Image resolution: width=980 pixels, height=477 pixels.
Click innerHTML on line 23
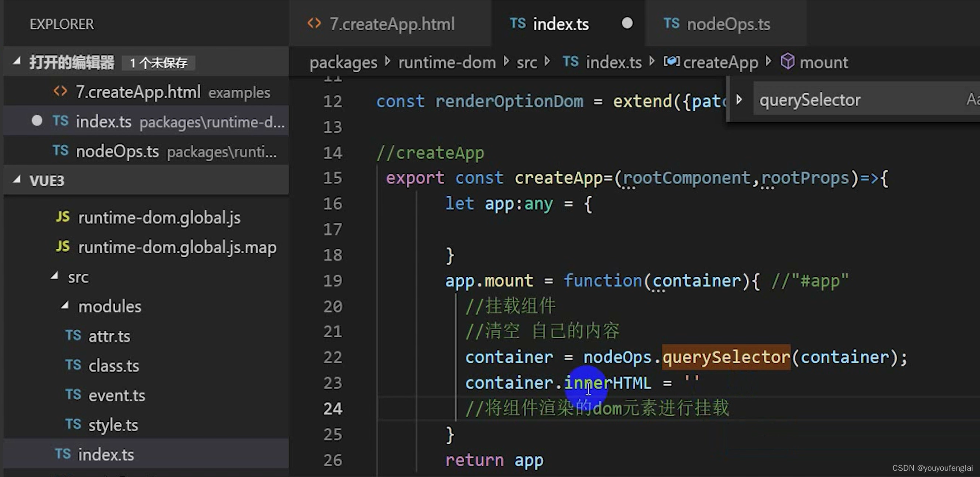(x=608, y=382)
